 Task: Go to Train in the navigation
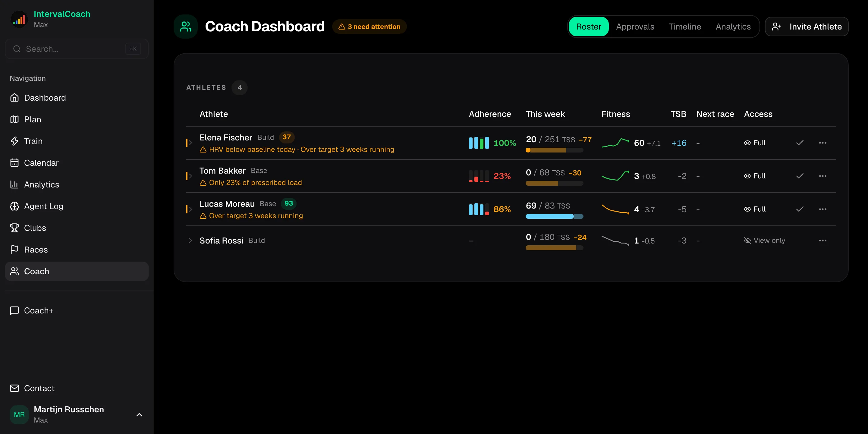tap(77, 141)
